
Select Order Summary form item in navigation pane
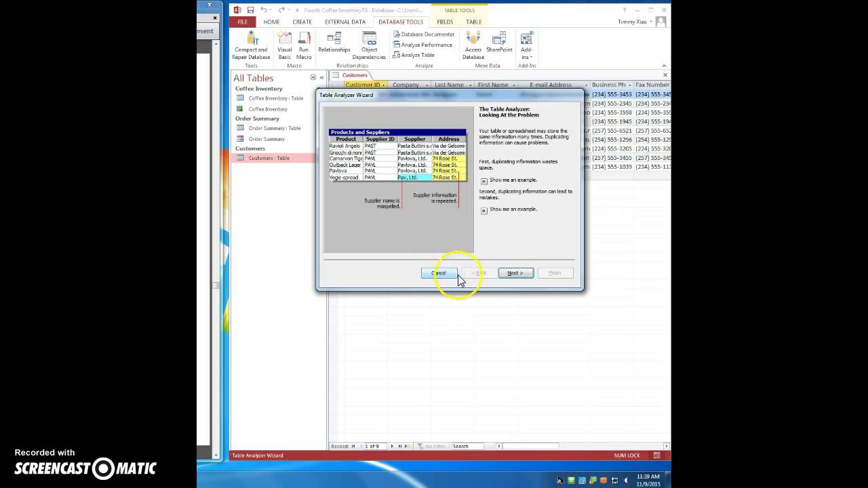pos(267,139)
